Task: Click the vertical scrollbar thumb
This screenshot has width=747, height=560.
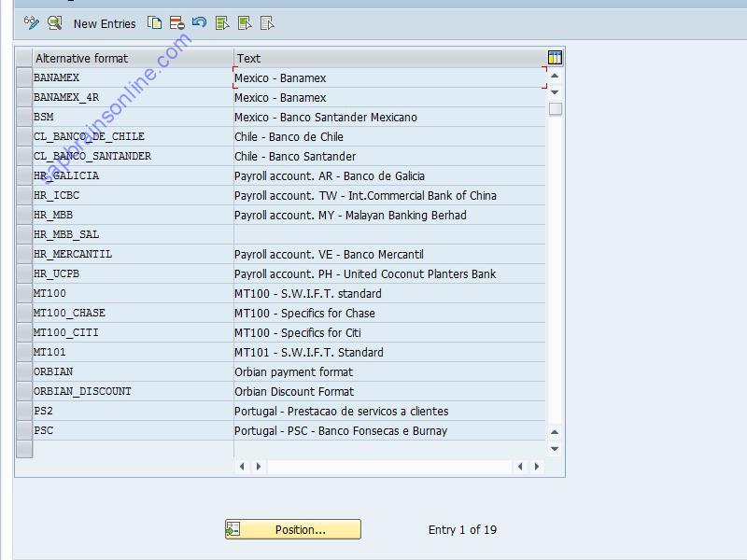Action: (x=555, y=109)
